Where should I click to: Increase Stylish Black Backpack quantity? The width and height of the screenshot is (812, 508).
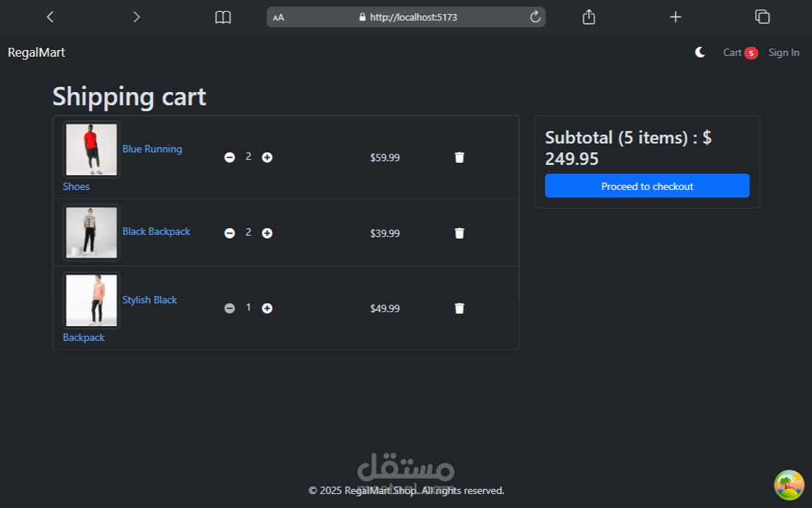tap(267, 308)
